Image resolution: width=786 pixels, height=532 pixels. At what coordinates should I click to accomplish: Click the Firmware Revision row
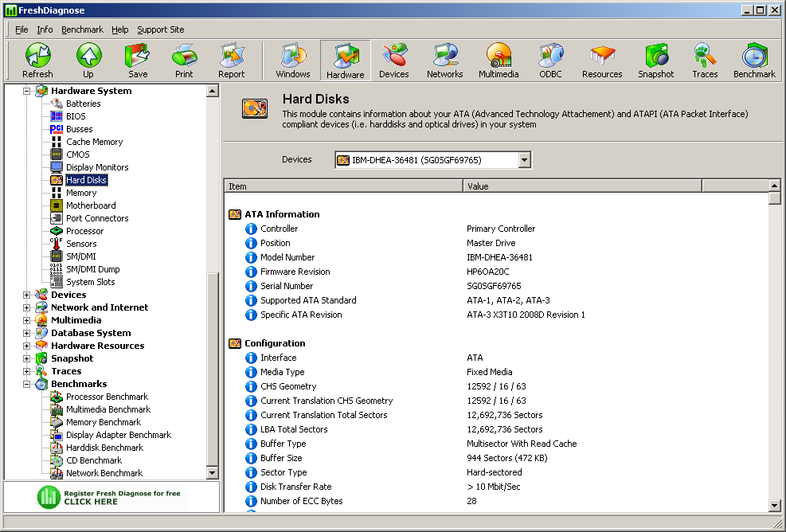pos(496,272)
